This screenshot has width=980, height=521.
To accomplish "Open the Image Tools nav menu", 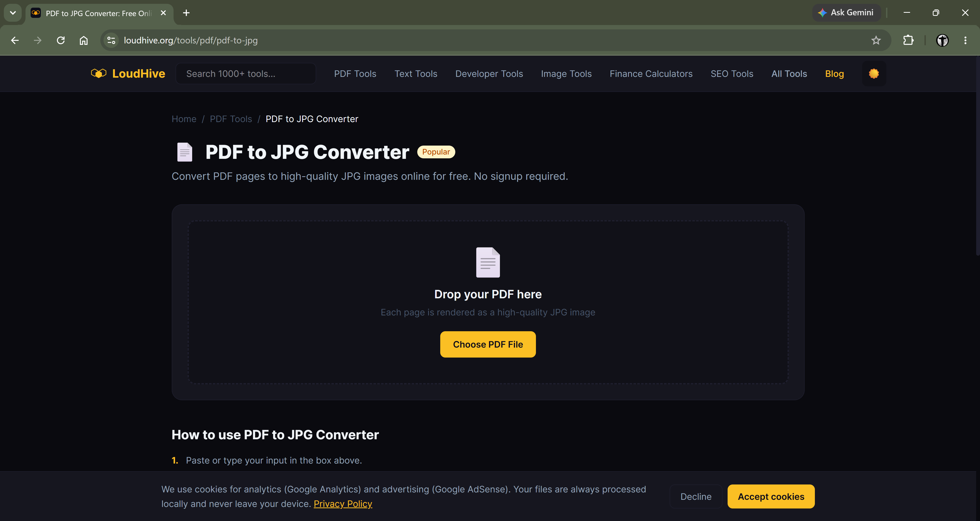I will [566, 74].
